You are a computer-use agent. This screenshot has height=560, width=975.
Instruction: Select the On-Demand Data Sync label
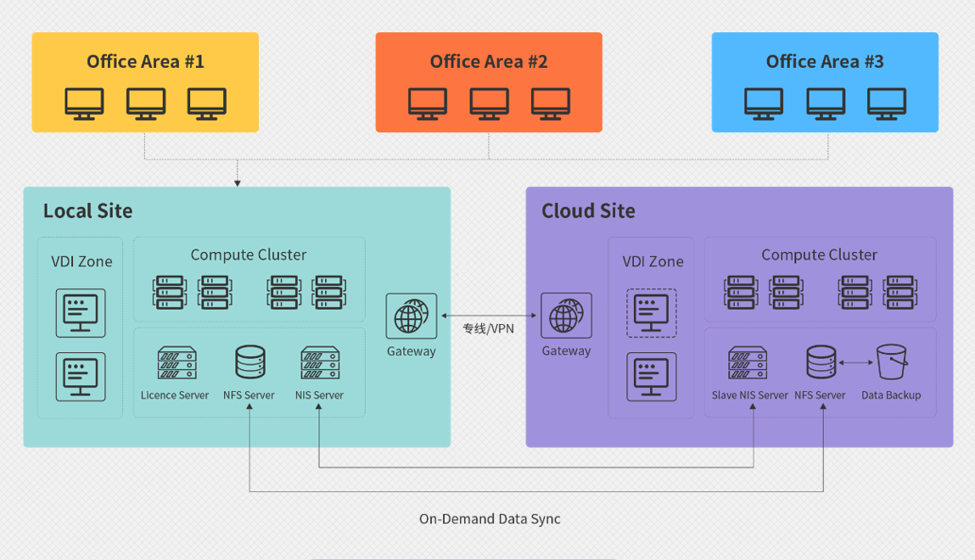tap(490, 519)
